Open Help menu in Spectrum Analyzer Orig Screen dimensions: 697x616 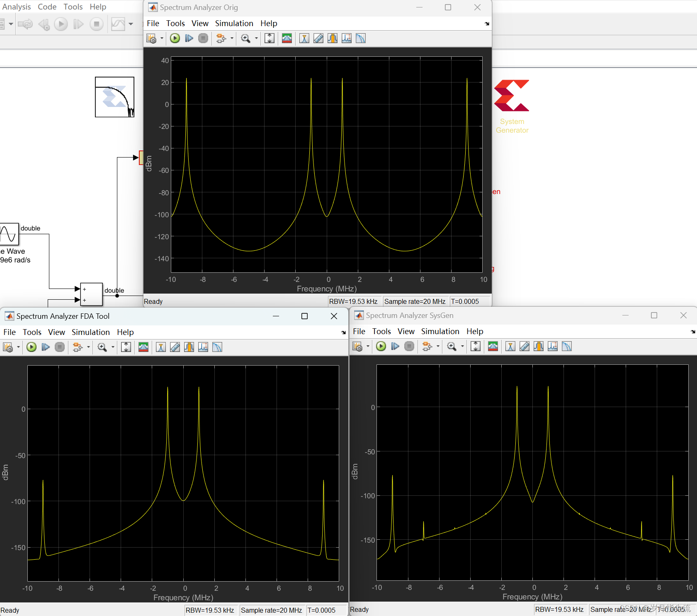click(269, 24)
